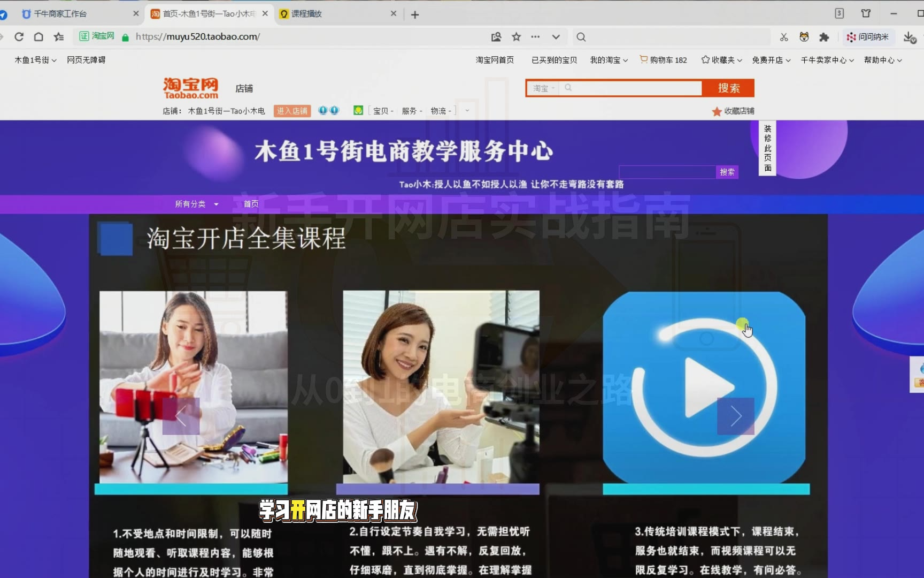
Task: Focus the in-shop banner search field
Action: coord(667,172)
